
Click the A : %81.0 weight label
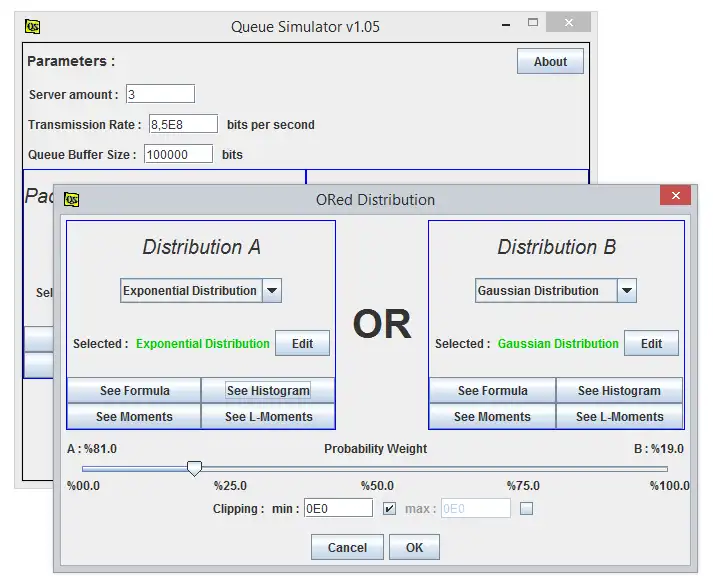pos(92,449)
